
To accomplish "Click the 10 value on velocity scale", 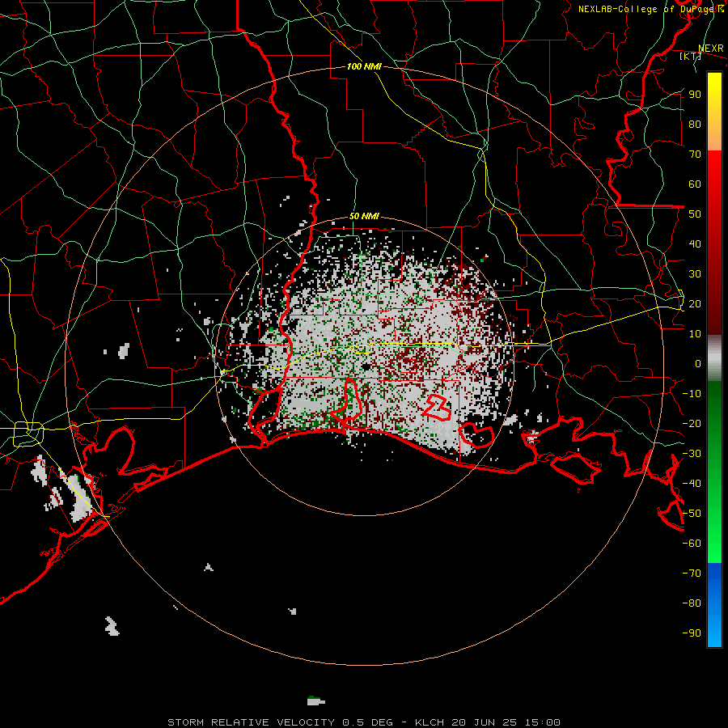I will coord(695,334).
